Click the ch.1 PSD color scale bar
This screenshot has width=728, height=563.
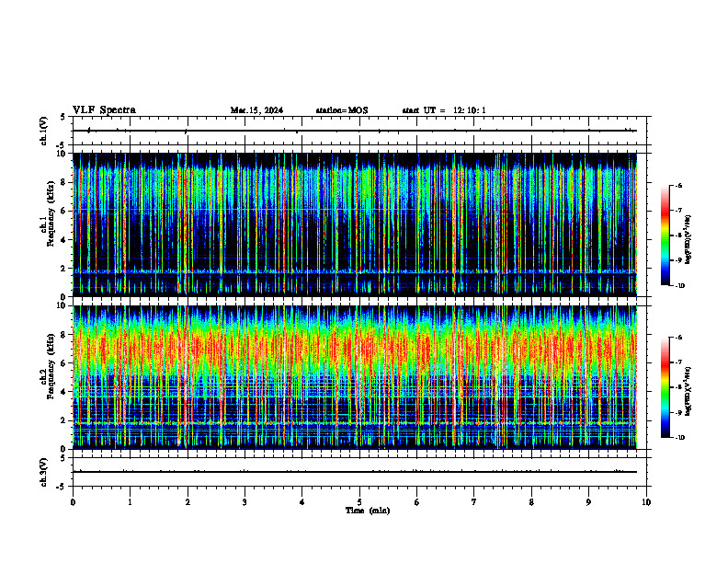665,236
